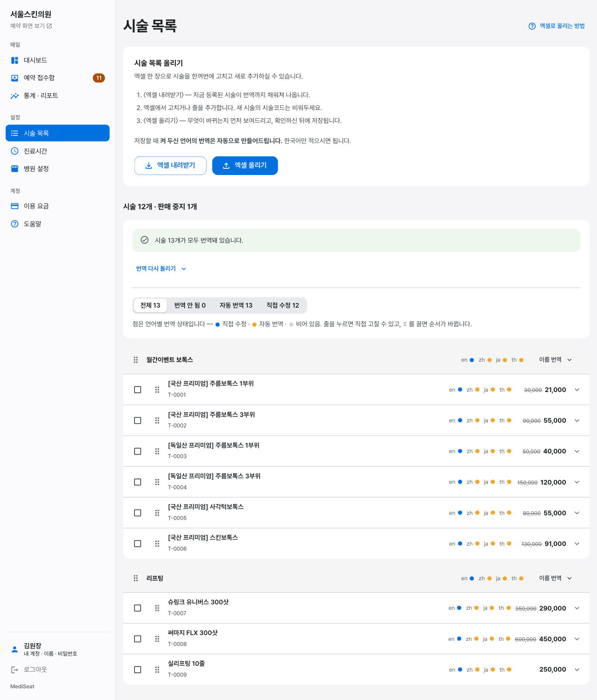Viewport: 597px width, 700px height.
Task: Click the 로그아웃 exit icon
Action: [x=15, y=670]
